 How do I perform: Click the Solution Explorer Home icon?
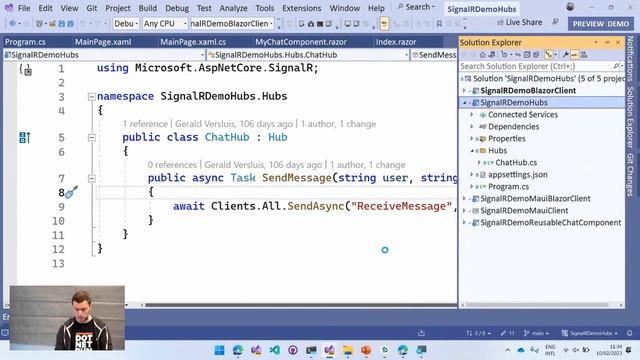tap(482, 55)
